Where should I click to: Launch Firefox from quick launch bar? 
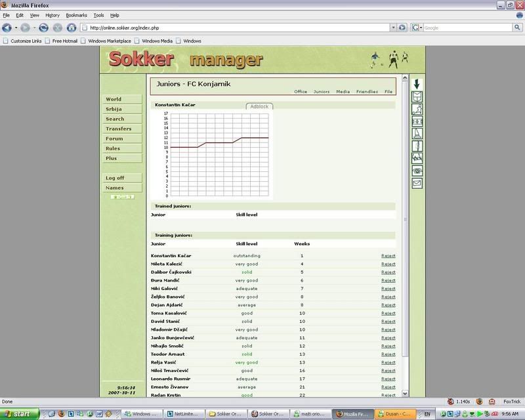[61, 414]
